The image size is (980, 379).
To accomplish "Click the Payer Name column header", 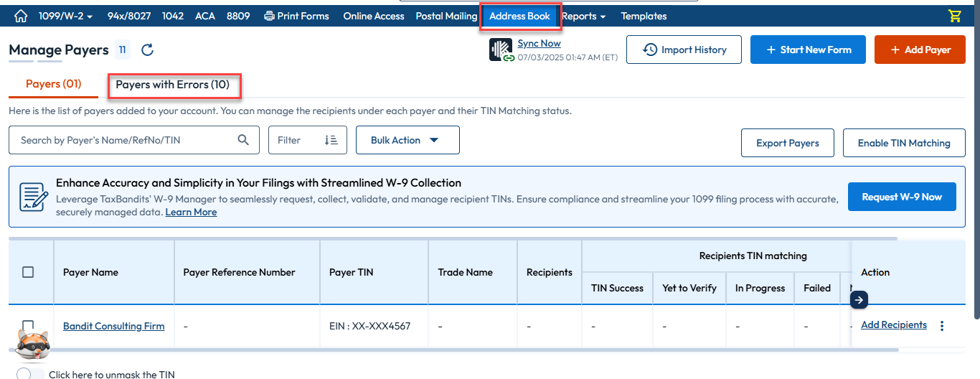I will 114,272.
